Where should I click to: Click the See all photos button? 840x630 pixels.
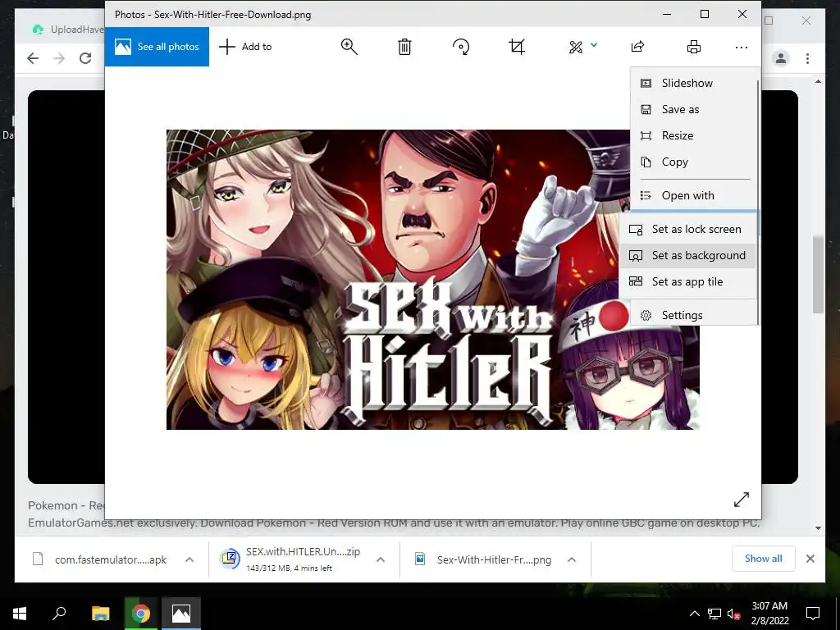tap(157, 47)
